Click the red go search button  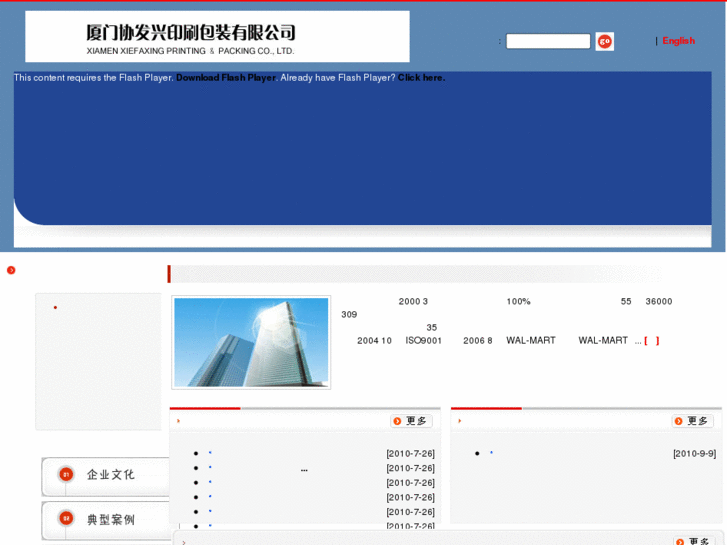[x=605, y=42]
